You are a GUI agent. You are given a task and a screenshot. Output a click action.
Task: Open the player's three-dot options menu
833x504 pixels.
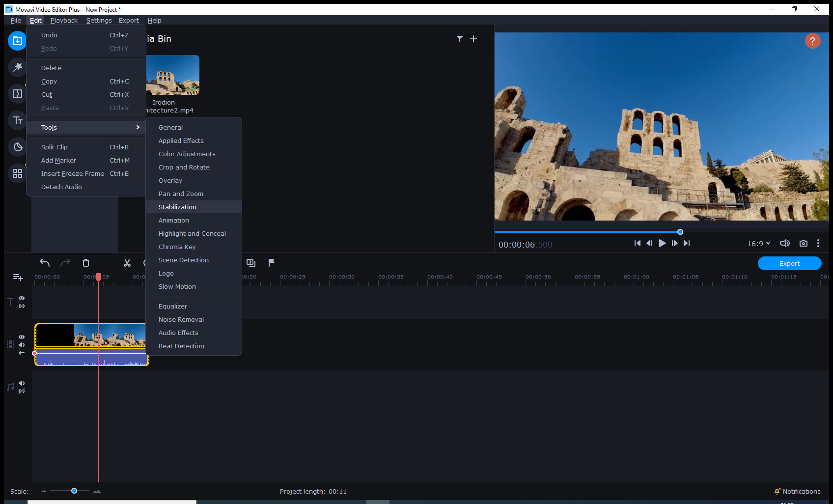(818, 243)
